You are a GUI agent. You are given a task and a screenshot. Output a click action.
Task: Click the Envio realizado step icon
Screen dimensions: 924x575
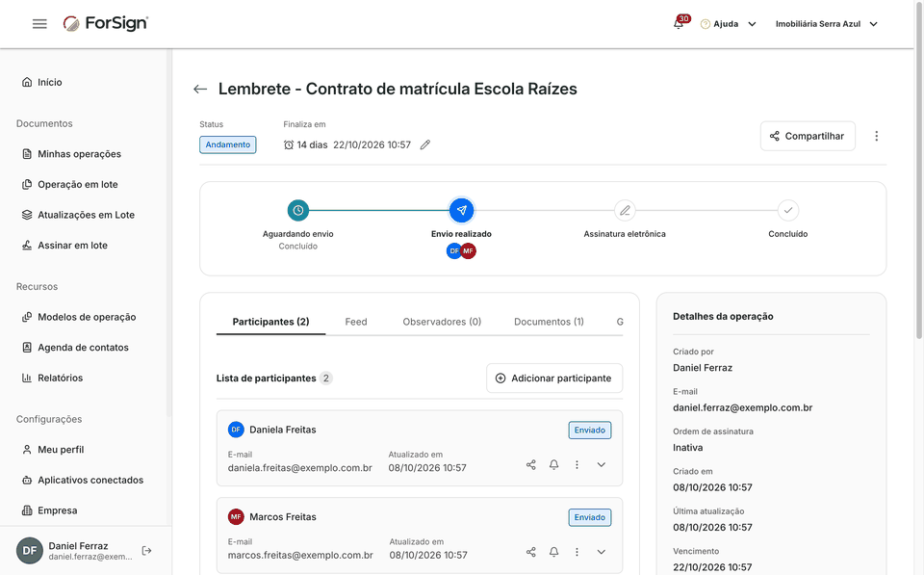pos(461,210)
